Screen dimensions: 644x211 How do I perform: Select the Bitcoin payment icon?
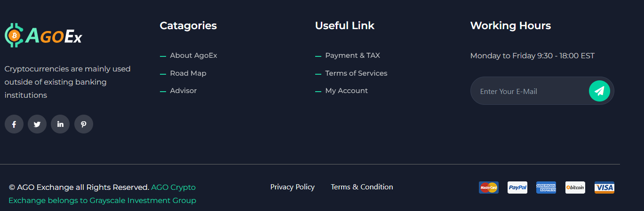pos(575,188)
